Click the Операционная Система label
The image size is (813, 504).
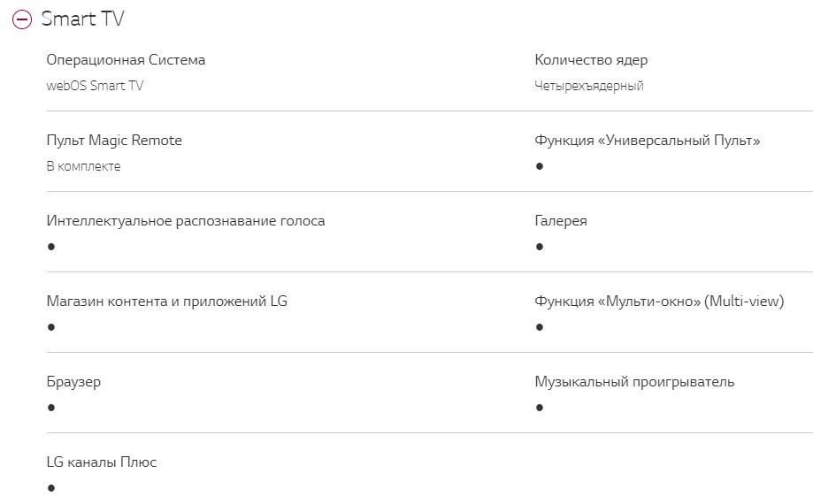[126, 60]
